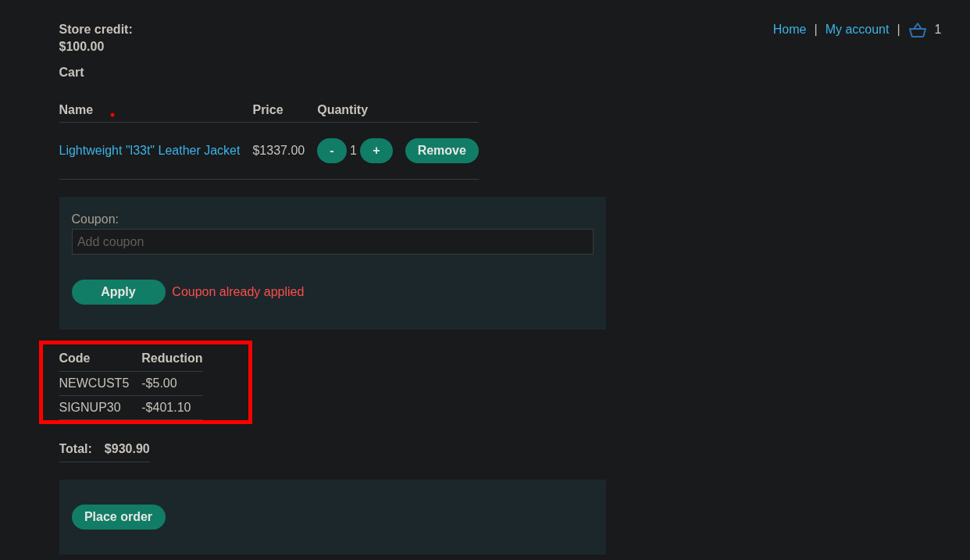Apply the coupon code

coord(118,292)
